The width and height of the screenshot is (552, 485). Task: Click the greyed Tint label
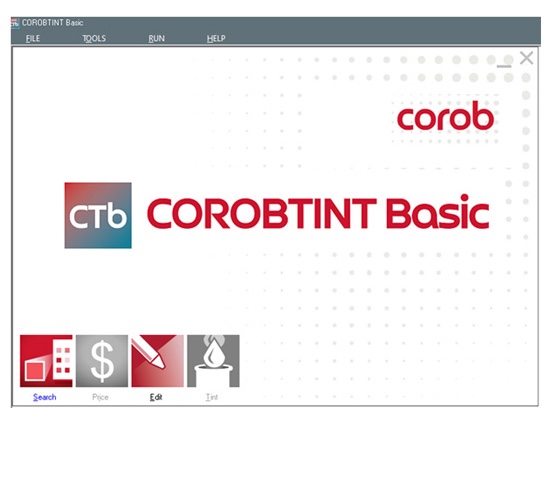(x=212, y=397)
